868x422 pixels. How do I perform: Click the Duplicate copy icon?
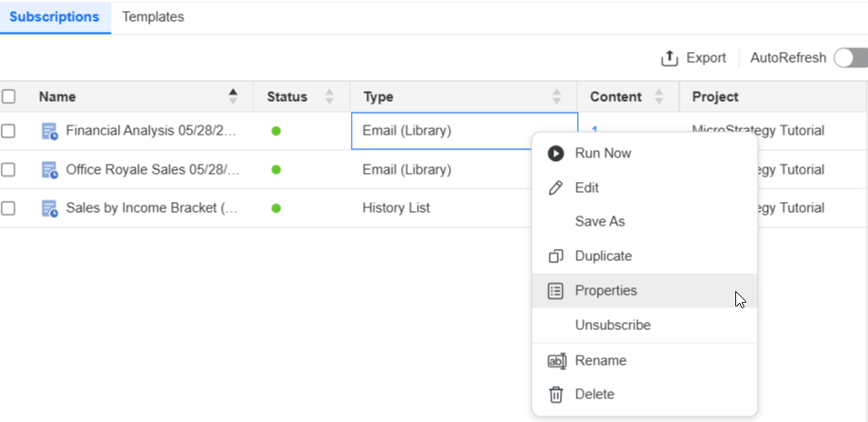(555, 256)
